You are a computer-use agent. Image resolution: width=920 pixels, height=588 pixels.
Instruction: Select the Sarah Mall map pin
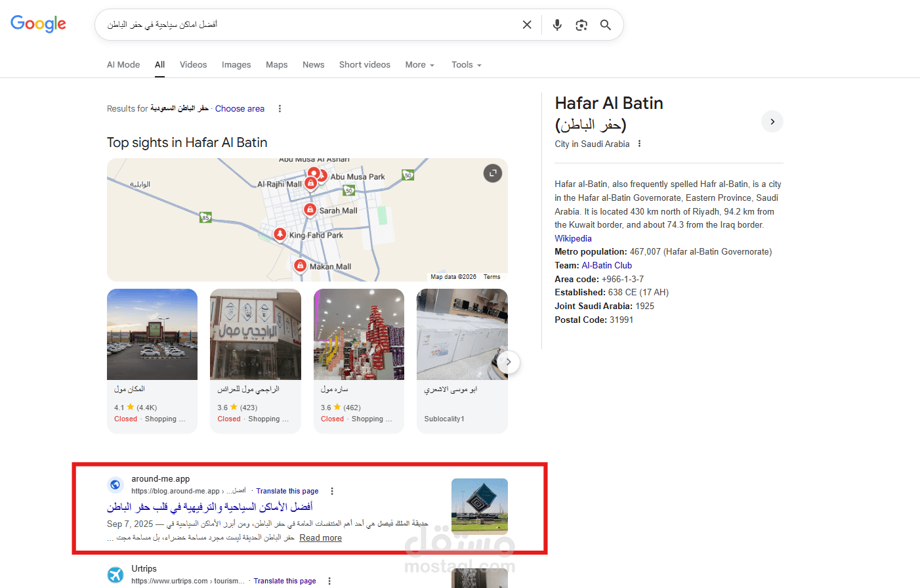point(310,210)
